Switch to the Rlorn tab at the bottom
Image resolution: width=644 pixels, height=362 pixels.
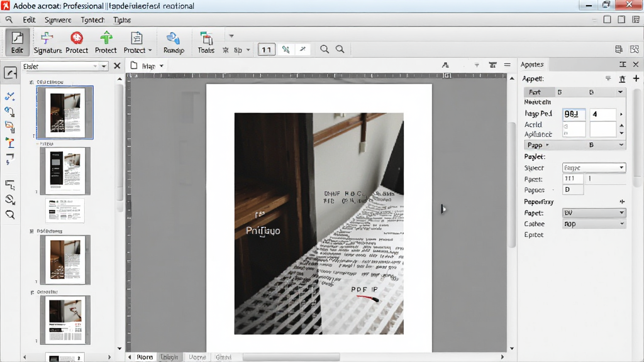pyautogui.click(x=145, y=357)
